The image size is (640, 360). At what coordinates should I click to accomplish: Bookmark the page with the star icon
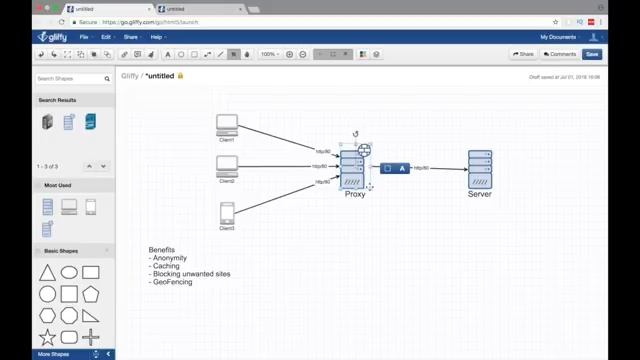coord(556,22)
